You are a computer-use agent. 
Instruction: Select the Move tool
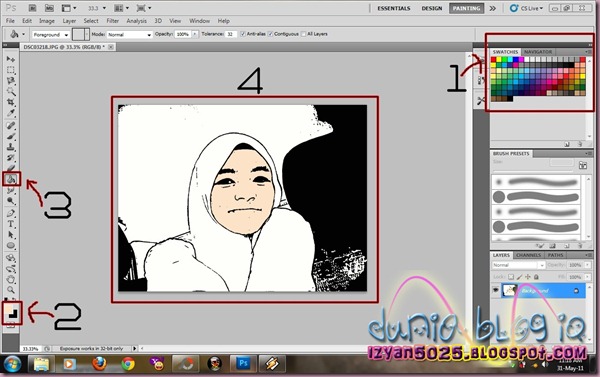coord(11,59)
